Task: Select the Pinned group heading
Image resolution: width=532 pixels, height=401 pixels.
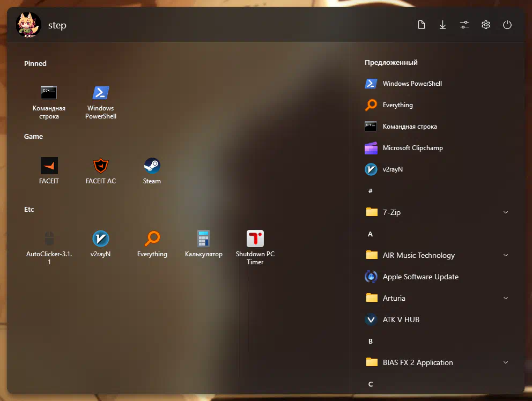Action: [35, 63]
